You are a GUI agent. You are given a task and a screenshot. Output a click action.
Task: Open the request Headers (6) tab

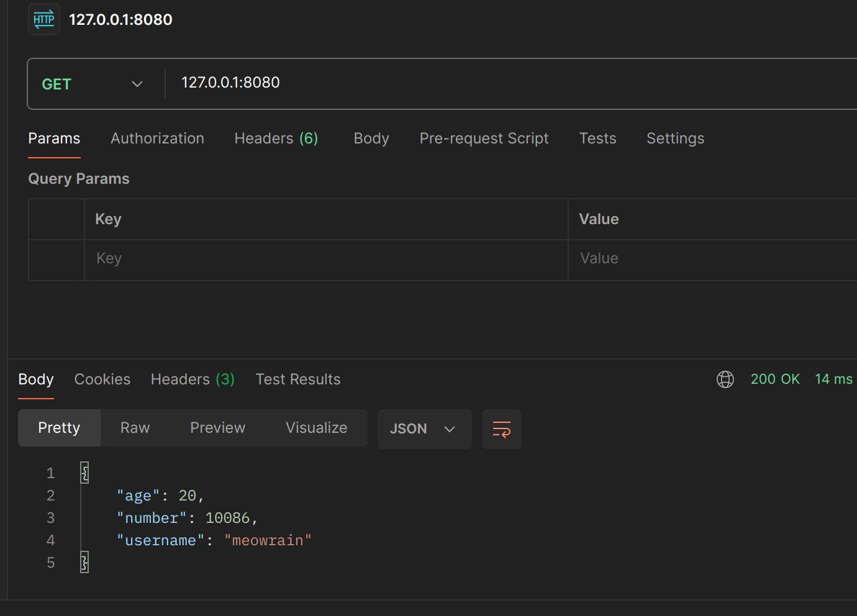click(276, 138)
